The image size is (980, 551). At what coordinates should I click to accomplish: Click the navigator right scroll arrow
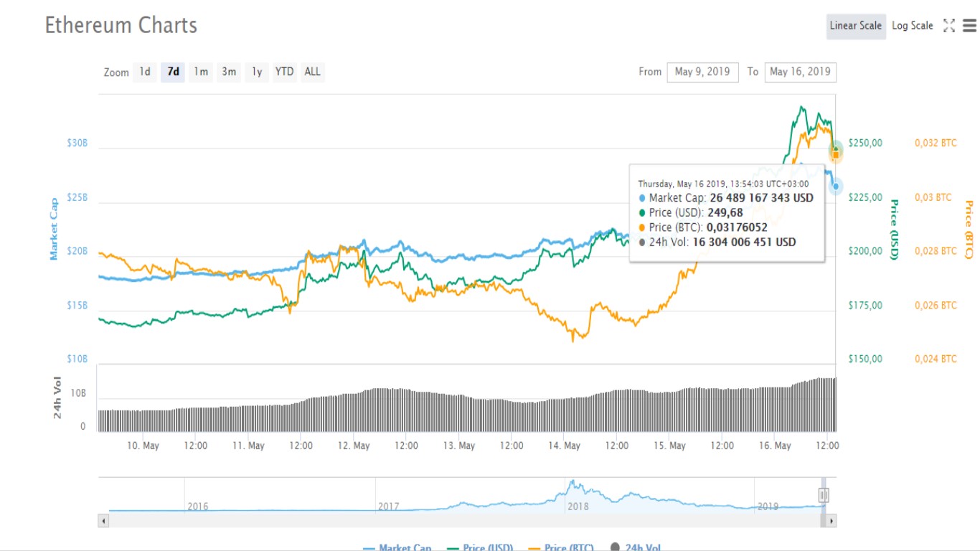831,521
